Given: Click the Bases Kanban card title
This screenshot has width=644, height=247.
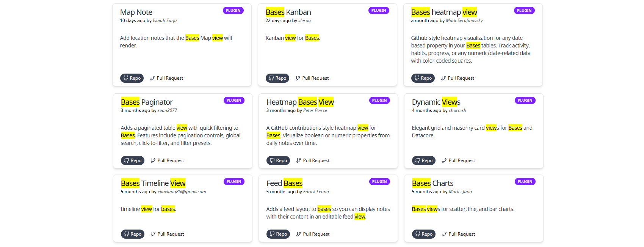Looking at the screenshot, I should 288,12.
